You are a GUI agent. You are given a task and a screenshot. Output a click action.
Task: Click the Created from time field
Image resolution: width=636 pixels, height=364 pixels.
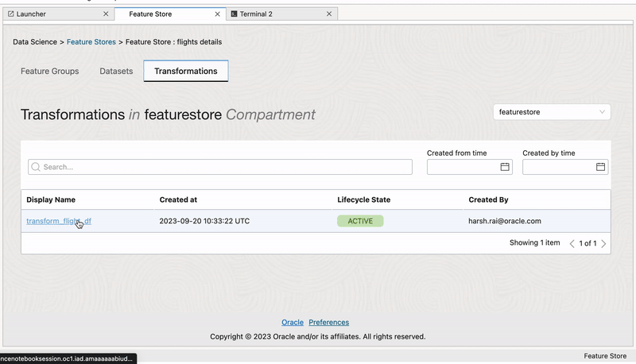[x=470, y=167]
